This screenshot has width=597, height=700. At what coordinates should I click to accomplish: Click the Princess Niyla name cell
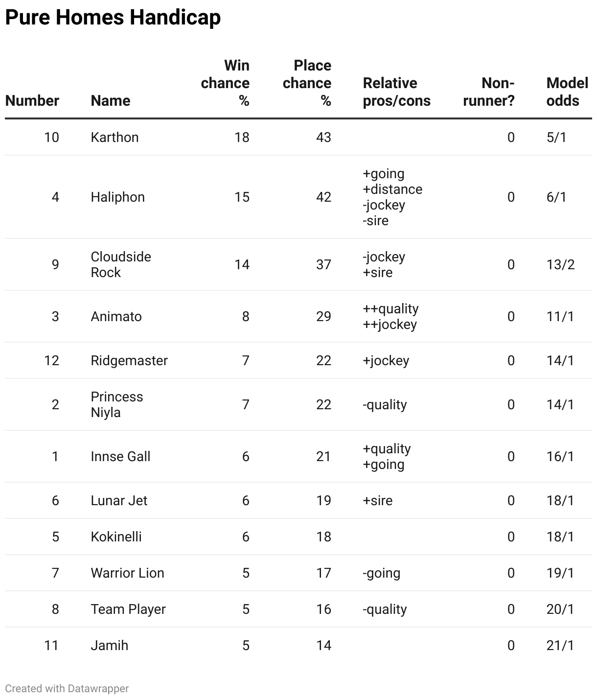[x=116, y=404]
